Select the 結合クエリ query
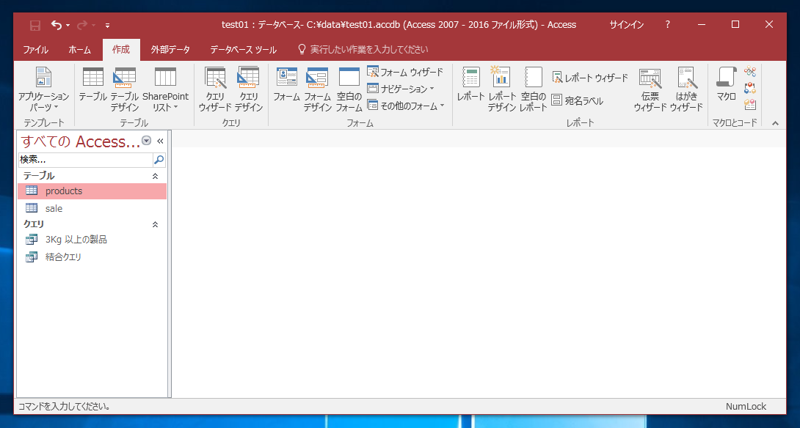The width and height of the screenshot is (800, 428). point(92,257)
